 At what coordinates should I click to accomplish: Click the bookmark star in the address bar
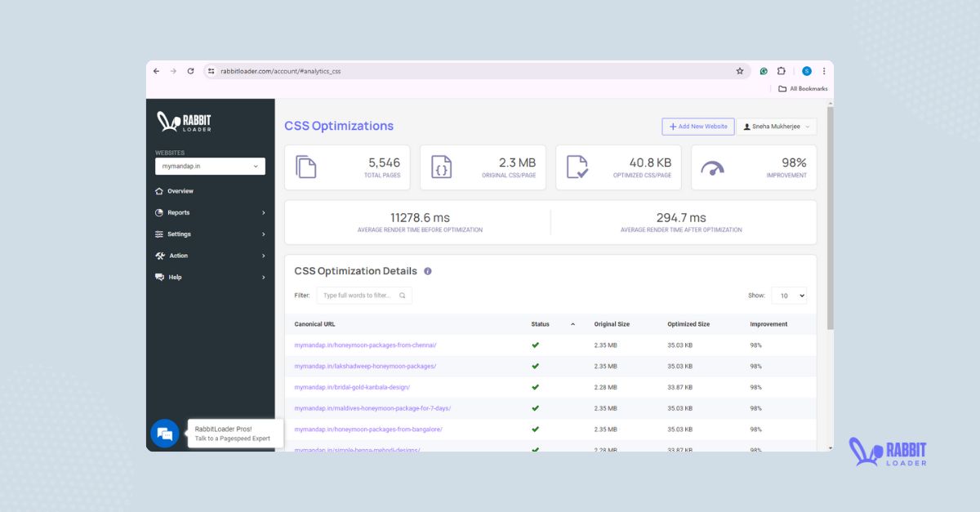point(740,71)
